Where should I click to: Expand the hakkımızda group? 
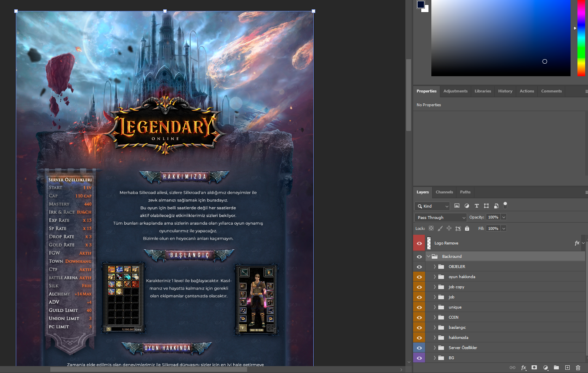click(x=435, y=337)
